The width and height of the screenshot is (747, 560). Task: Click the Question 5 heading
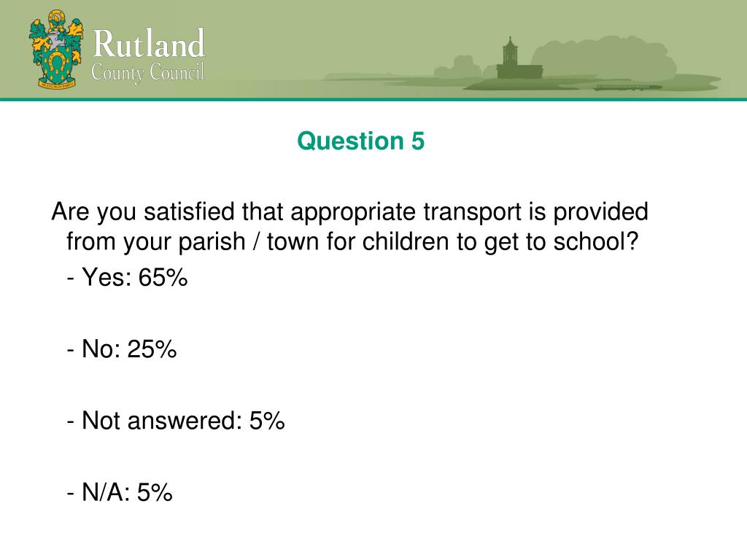point(360,141)
